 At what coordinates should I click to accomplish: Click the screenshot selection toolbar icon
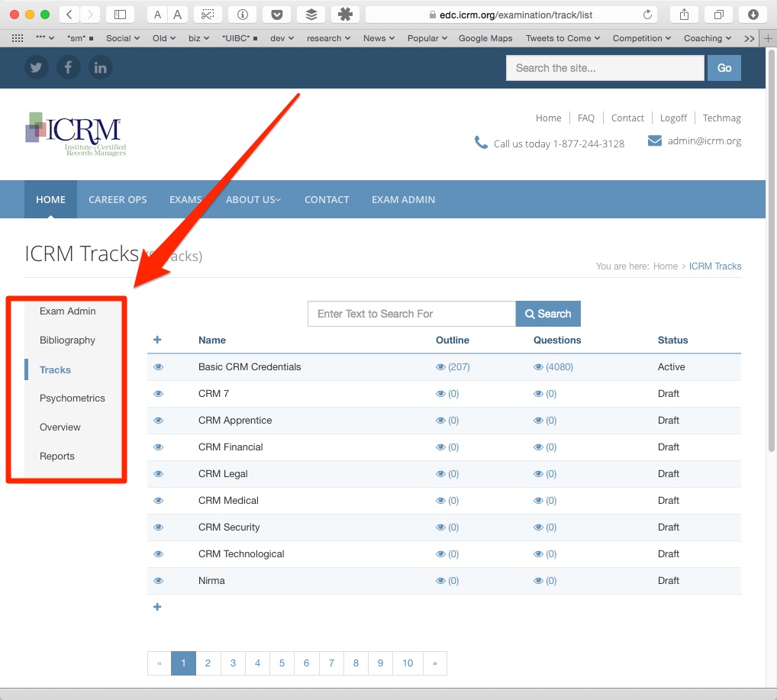[x=208, y=15]
